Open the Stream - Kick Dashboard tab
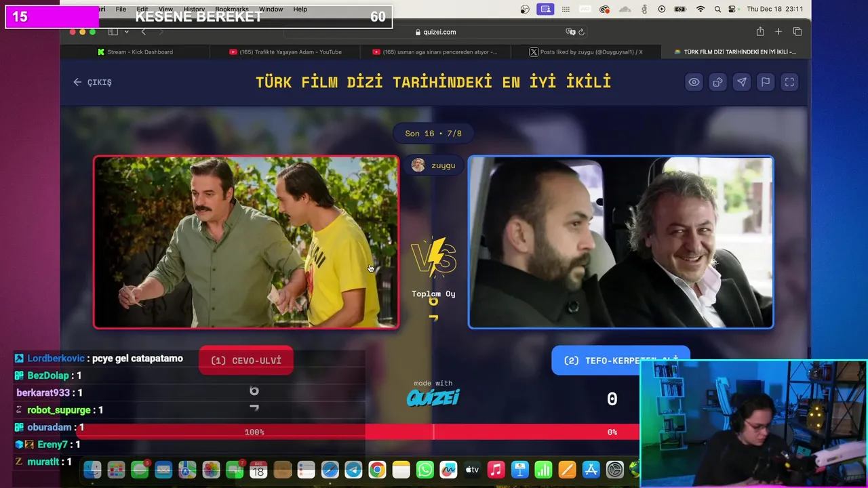Image resolution: width=868 pixels, height=488 pixels. click(x=135, y=52)
